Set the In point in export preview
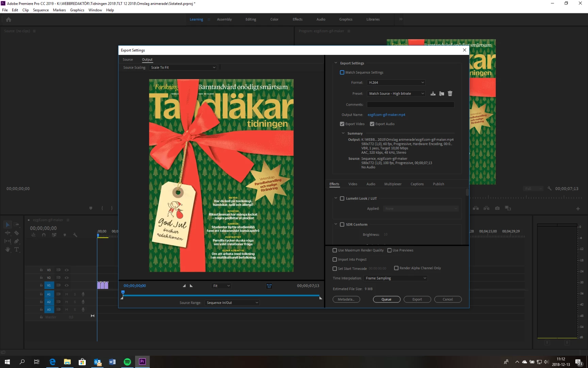The image size is (588, 368). [x=184, y=286]
